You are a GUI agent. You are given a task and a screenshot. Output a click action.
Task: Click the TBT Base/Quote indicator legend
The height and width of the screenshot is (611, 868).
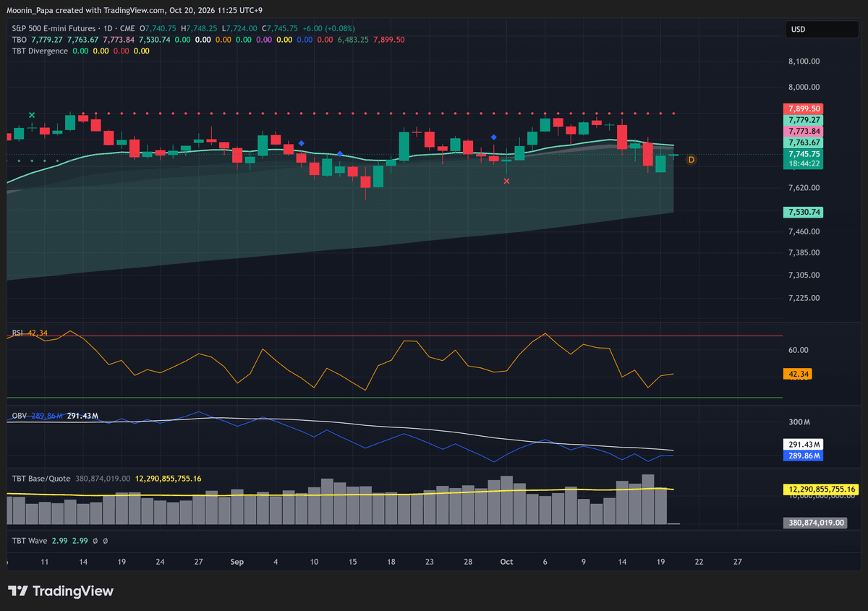41,478
